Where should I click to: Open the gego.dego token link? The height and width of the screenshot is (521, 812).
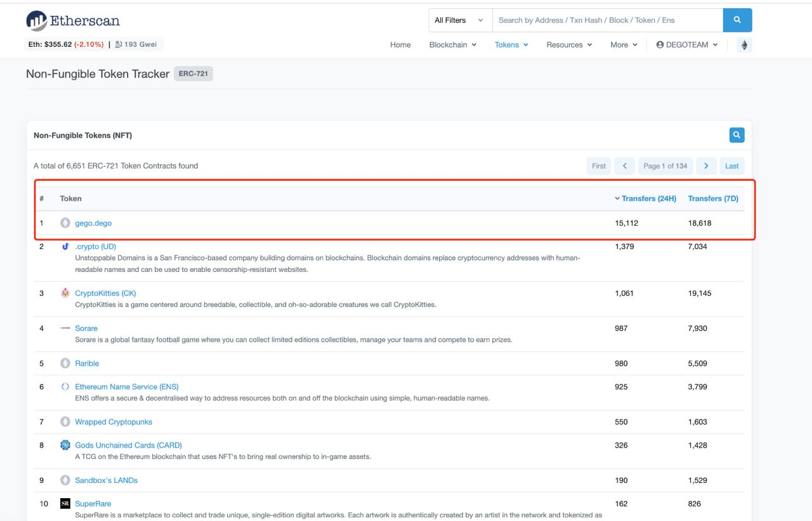pos(93,223)
